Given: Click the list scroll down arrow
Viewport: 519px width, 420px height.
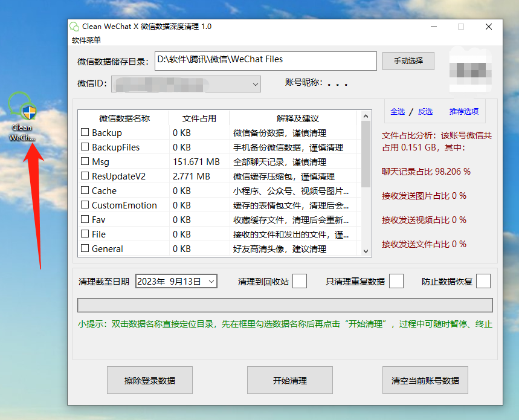Looking at the screenshot, I should click(x=366, y=251).
